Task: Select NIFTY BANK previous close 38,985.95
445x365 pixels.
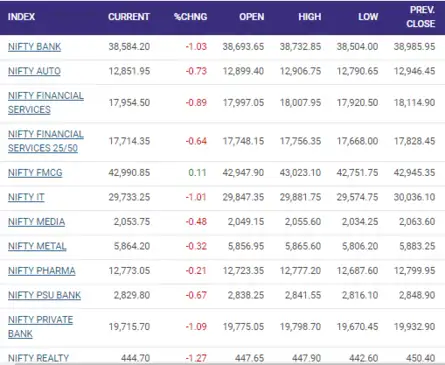Action: click(414, 47)
